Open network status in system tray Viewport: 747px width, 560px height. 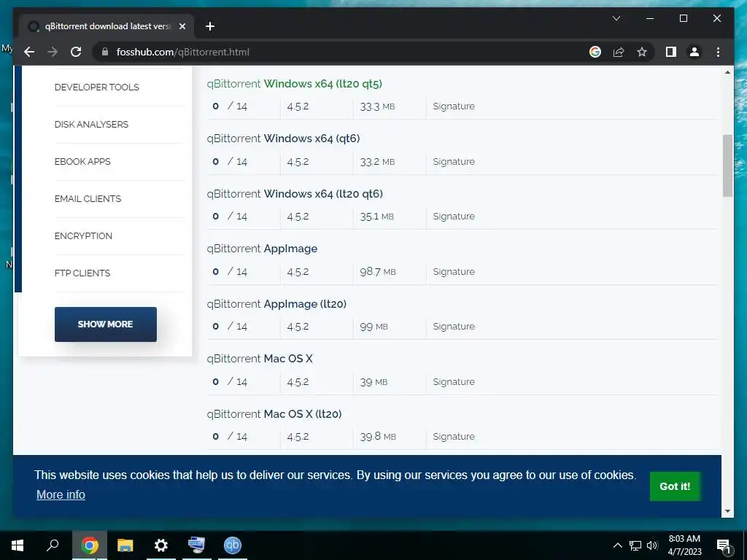click(x=635, y=545)
